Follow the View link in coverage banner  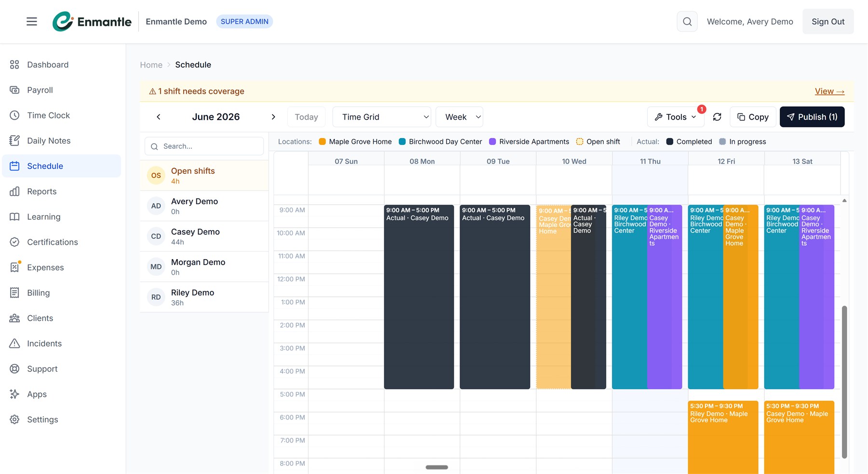click(x=829, y=91)
